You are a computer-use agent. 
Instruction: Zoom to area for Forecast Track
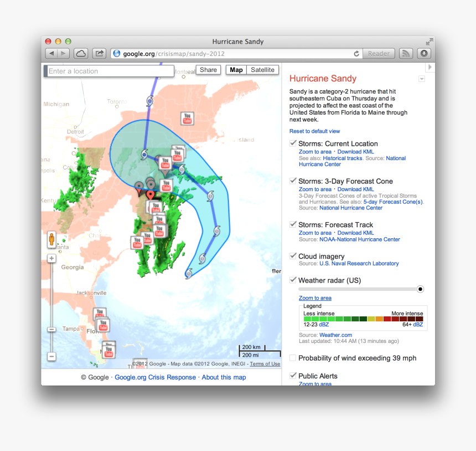pyautogui.click(x=315, y=233)
